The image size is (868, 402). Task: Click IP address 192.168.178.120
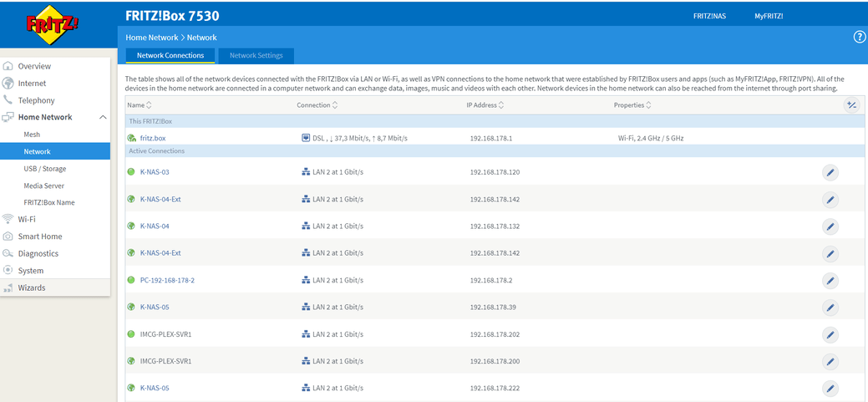coord(495,172)
